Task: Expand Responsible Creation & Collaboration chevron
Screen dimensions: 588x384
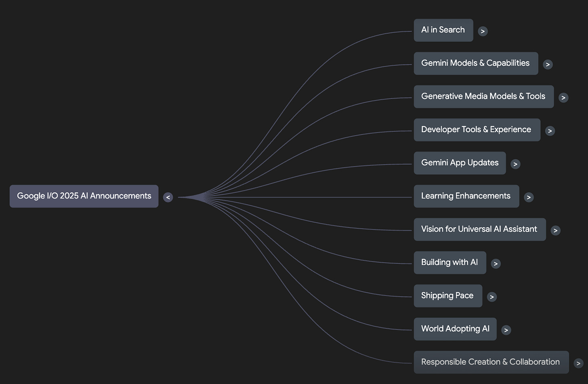Action: (x=578, y=363)
